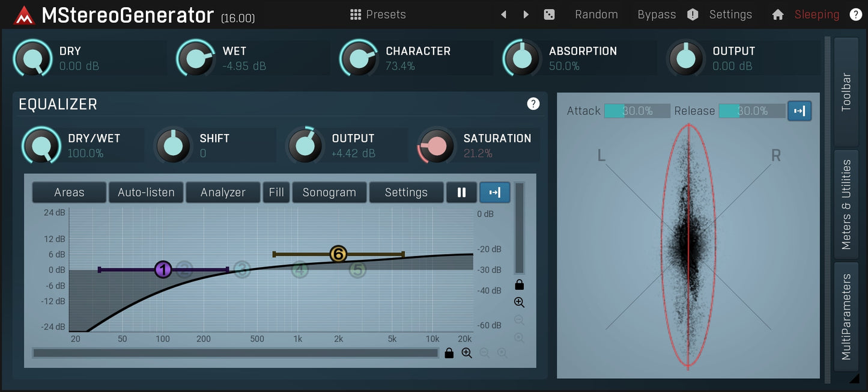This screenshot has height=392, width=868.
Task: Enable the Fill display option
Action: pyautogui.click(x=276, y=192)
